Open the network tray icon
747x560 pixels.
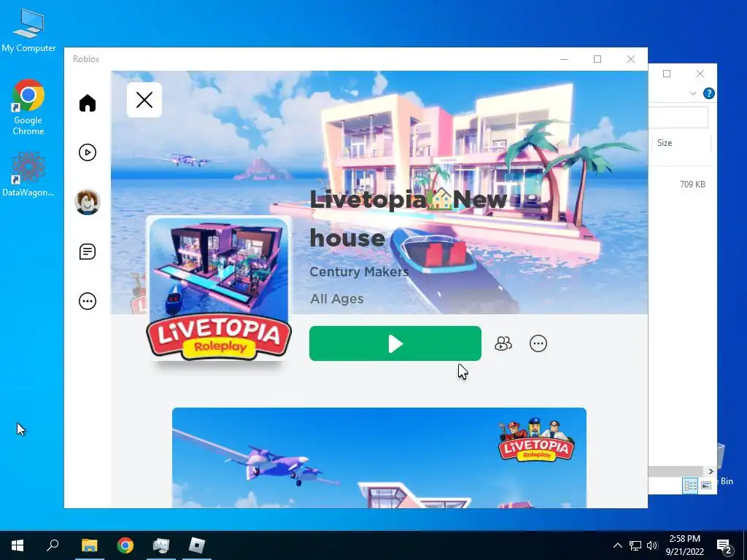click(x=635, y=545)
